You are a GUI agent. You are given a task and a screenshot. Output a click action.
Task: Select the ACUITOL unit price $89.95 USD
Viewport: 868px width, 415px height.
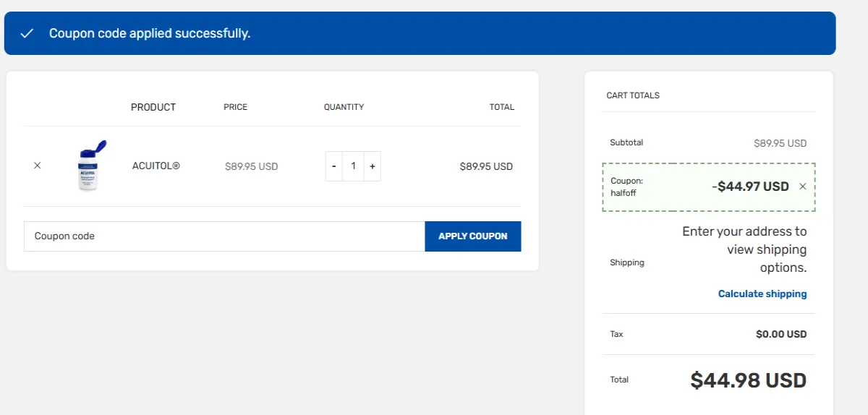pyautogui.click(x=252, y=166)
